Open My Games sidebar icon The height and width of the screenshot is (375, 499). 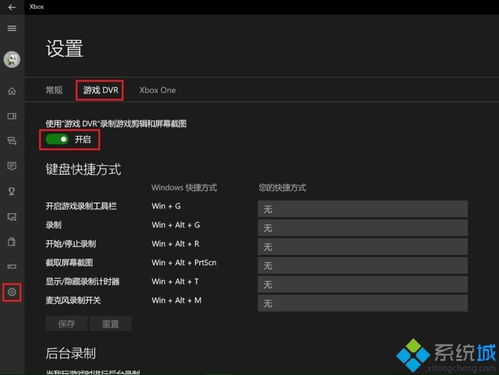pyautogui.click(x=12, y=116)
